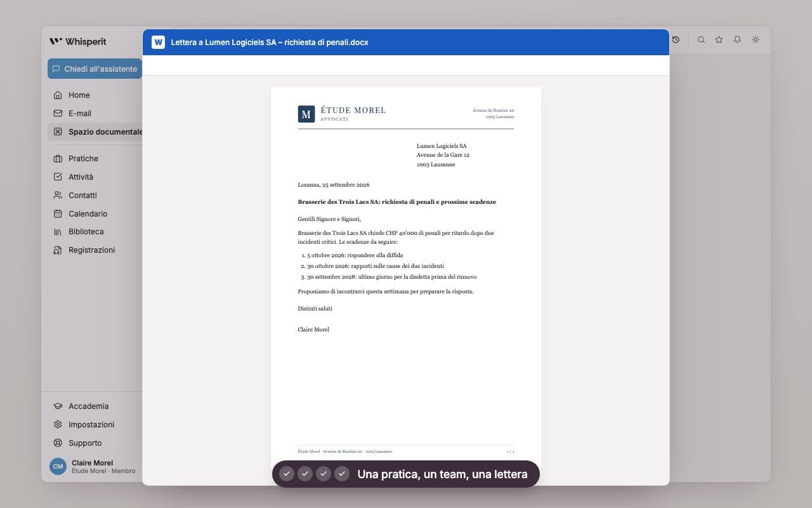Screen dimensions: 812x508
Task: Click the recipient line 'Lumen Logiciels SA'
Action: coord(442,146)
